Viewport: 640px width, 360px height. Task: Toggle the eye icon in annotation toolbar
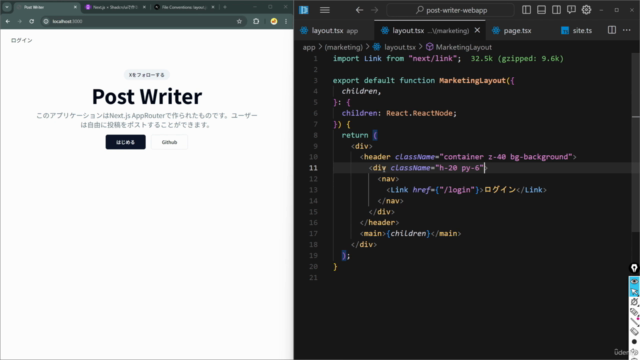[634, 282]
